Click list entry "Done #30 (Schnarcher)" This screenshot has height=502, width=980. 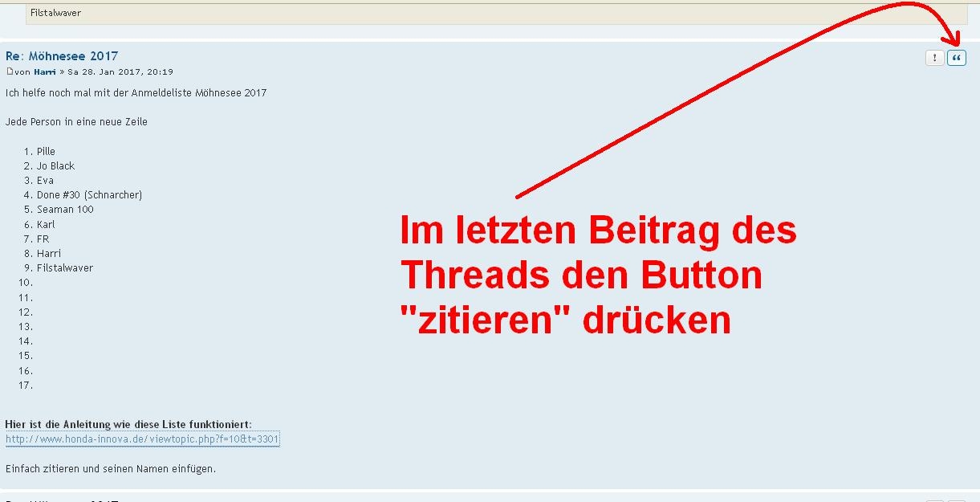[x=89, y=195]
